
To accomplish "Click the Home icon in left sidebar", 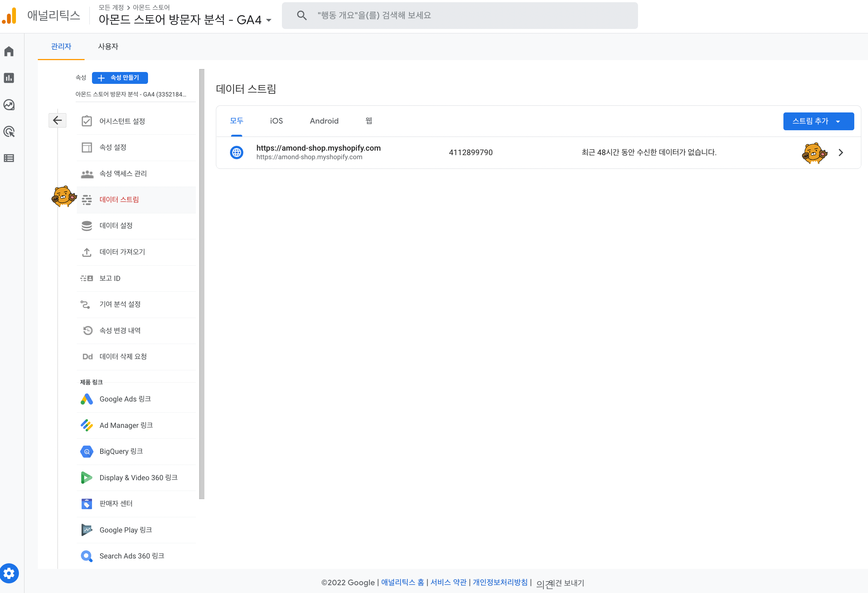I will 9,51.
